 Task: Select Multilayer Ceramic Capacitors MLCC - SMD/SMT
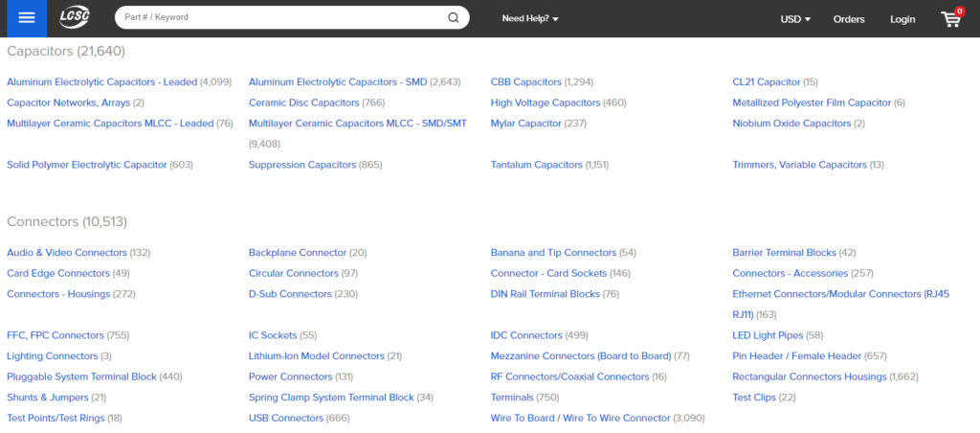(x=358, y=124)
